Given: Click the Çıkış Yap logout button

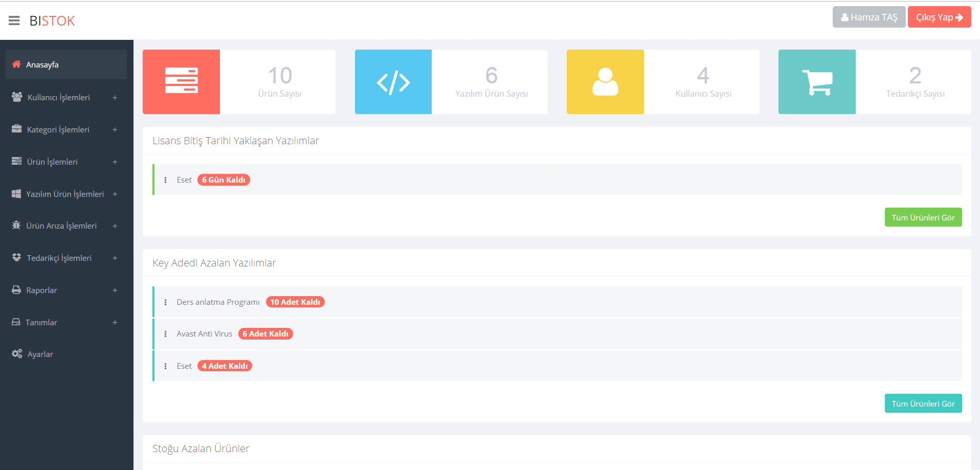Looking at the screenshot, I should click(939, 17).
